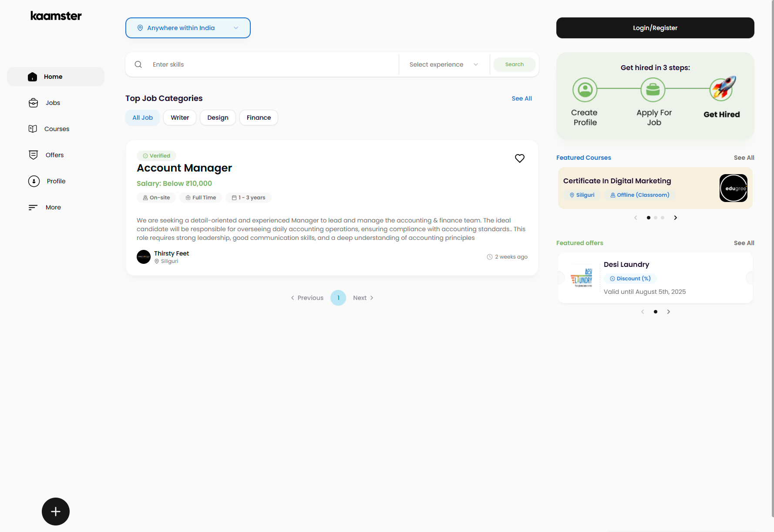Click the heart icon to save Account Manager job
Image resolution: width=774 pixels, height=532 pixels.
click(x=520, y=158)
